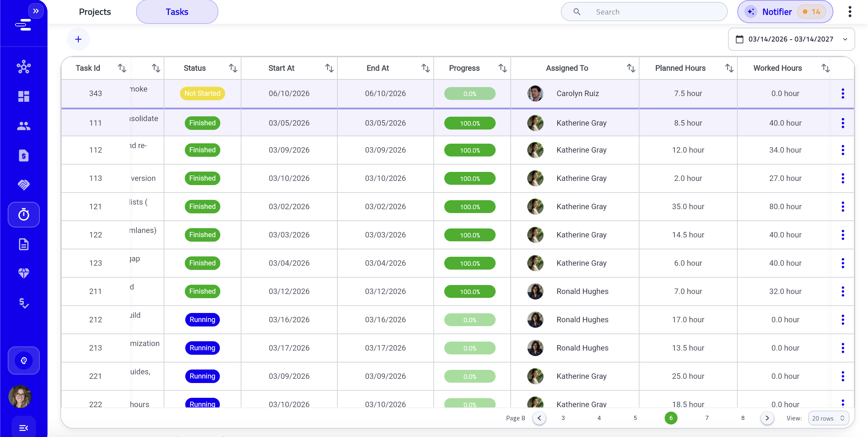This screenshot has height=437, width=868.
Task: Expand the row actions menu for task 343
Action: pos(843,94)
